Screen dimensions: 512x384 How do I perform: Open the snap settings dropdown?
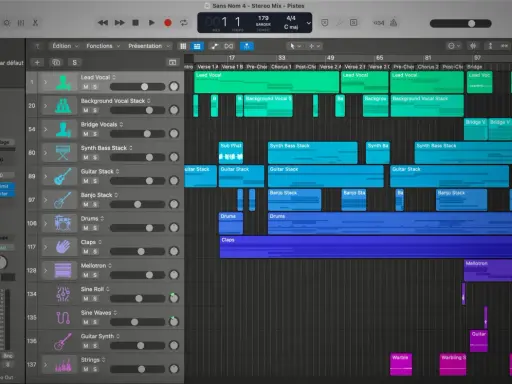click(x=454, y=46)
